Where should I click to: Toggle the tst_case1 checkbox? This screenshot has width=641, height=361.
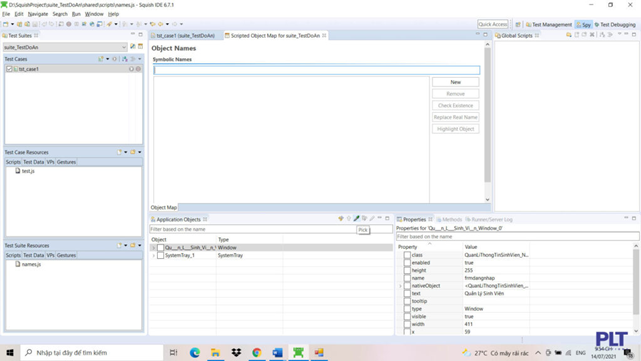(x=9, y=69)
